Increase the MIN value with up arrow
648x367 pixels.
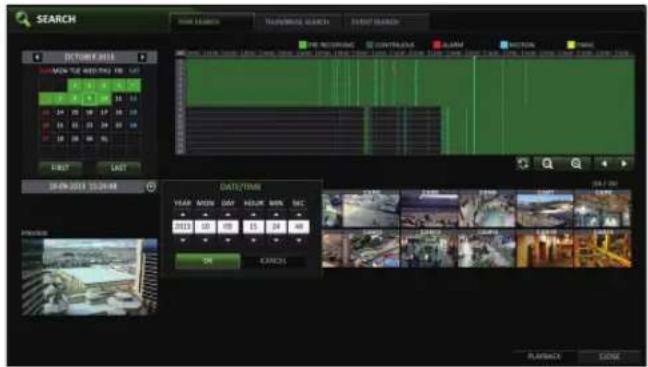(276, 215)
